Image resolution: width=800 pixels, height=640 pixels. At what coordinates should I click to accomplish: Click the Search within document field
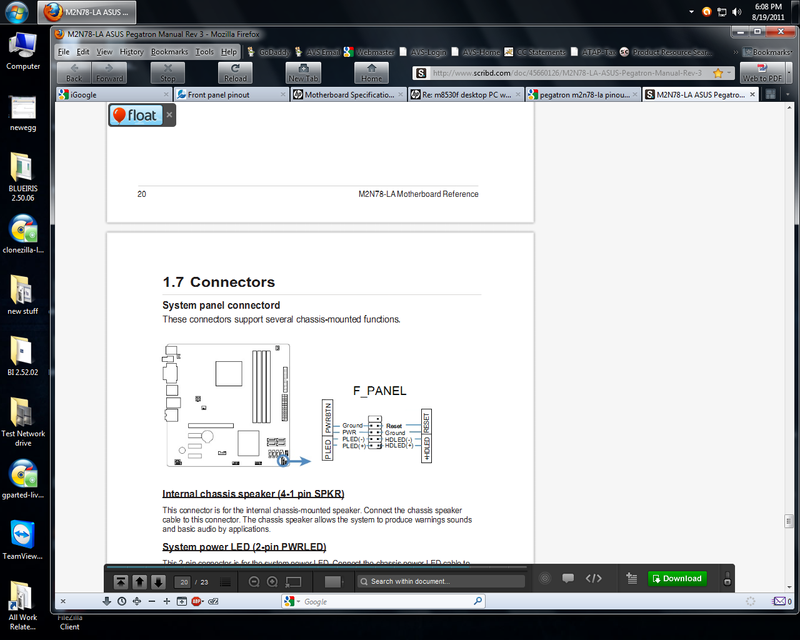(x=441, y=581)
